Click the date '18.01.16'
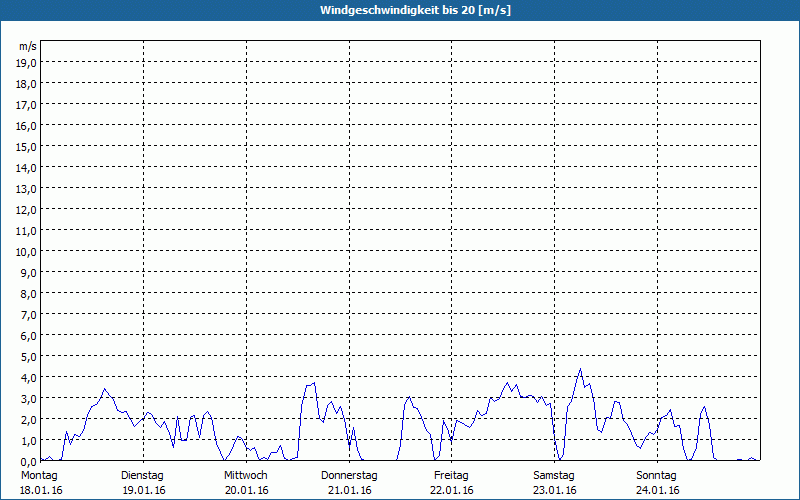 [x=41, y=491]
